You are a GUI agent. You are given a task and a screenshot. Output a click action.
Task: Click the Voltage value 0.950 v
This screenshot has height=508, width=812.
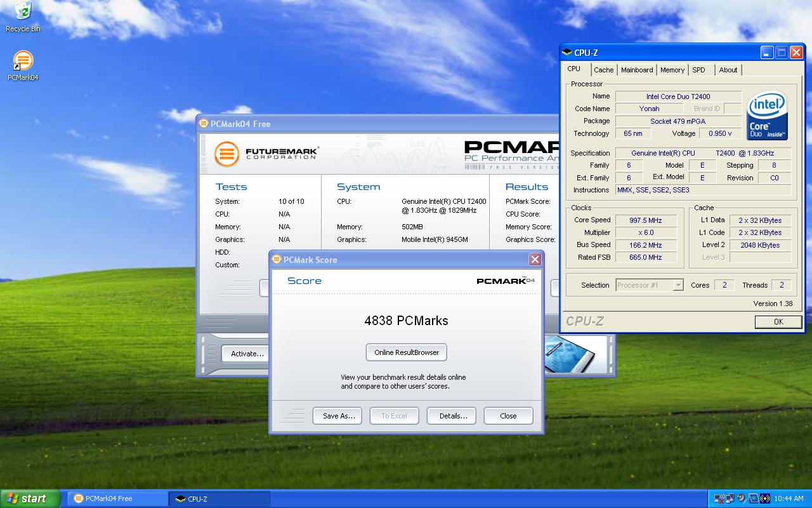click(720, 133)
